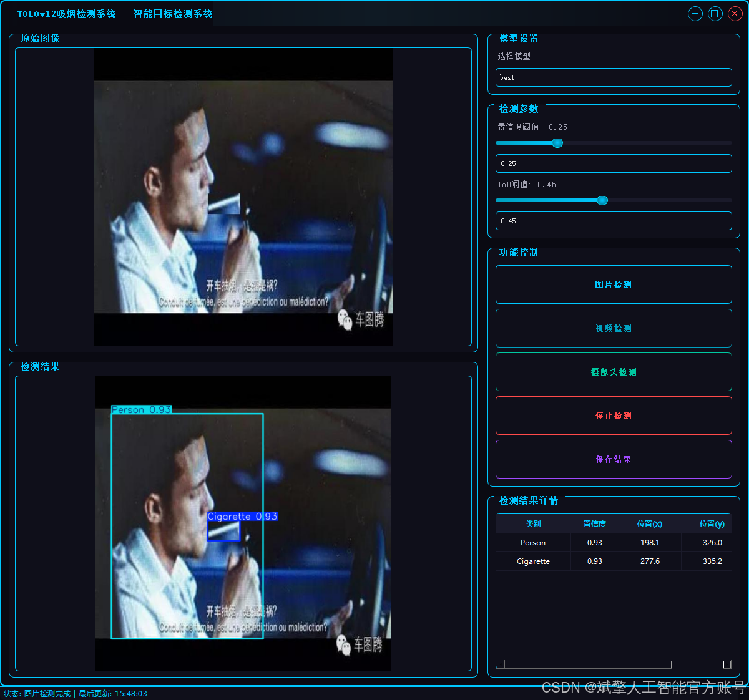Screen dimensions: 749x700
Task: Select the Person row in results table
Action: pyautogui.click(x=614, y=543)
